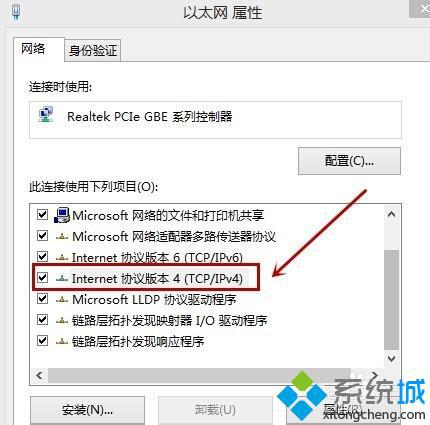Toggle Microsoft LLDP 协议驱动程序 checkbox

click(42, 299)
